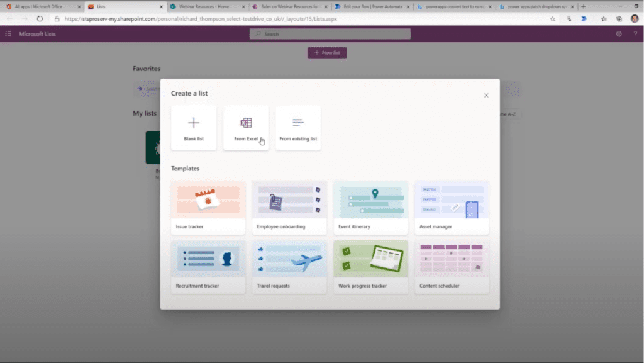The height and width of the screenshot is (363, 644).
Task: Reload the page with the refresh icon
Action: [40, 19]
